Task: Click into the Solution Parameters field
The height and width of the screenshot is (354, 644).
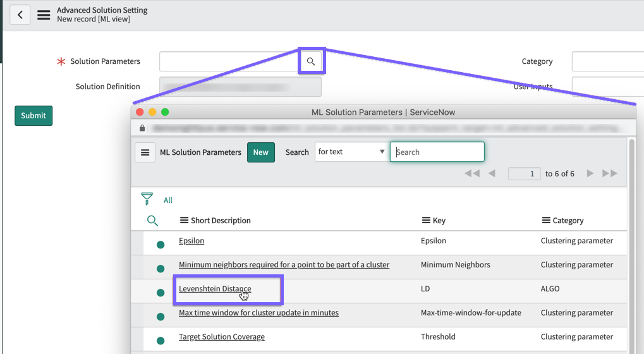Action: click(x=230, y=61)
